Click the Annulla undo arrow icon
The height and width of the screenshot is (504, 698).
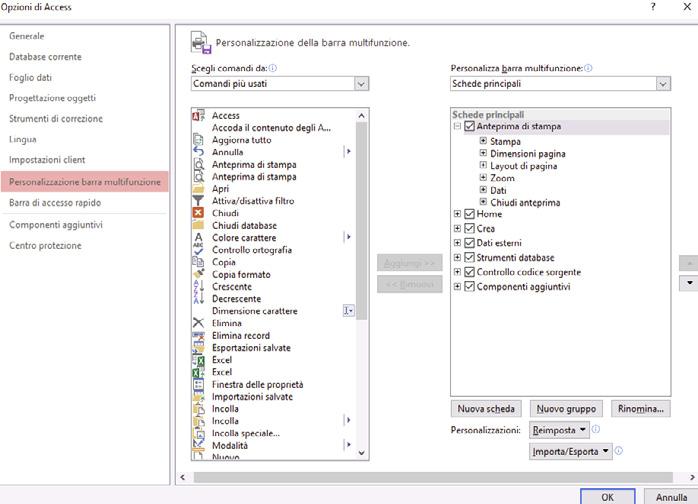(198, 152)
